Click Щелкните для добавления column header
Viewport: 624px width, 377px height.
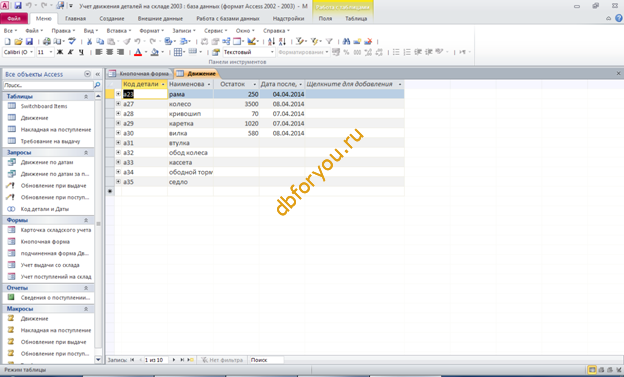tap(354, 84)
